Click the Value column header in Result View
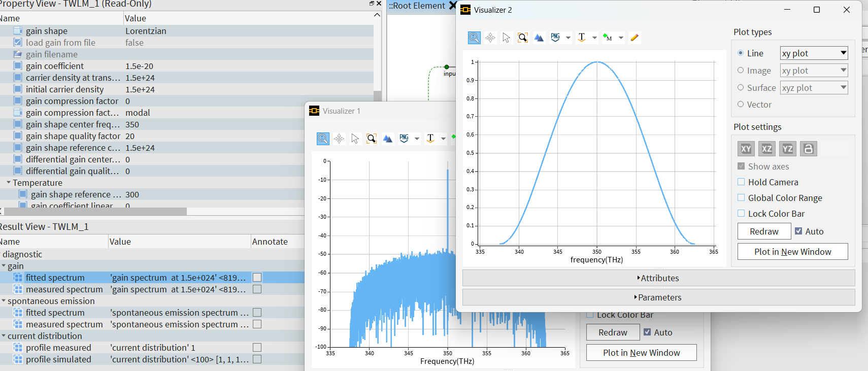 (180, 242)
